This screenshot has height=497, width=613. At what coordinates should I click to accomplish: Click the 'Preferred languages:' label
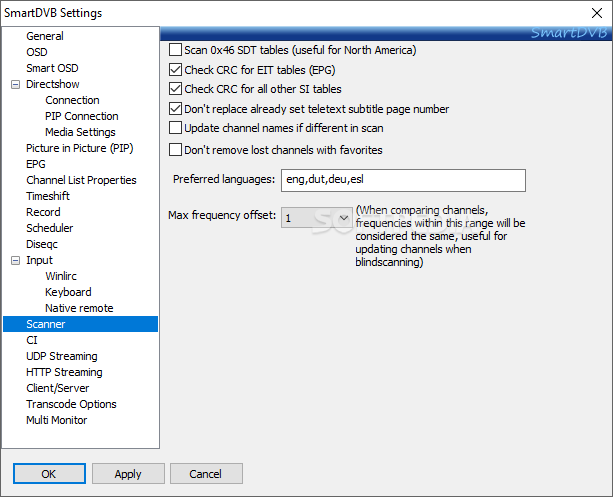tap(224, 179)
